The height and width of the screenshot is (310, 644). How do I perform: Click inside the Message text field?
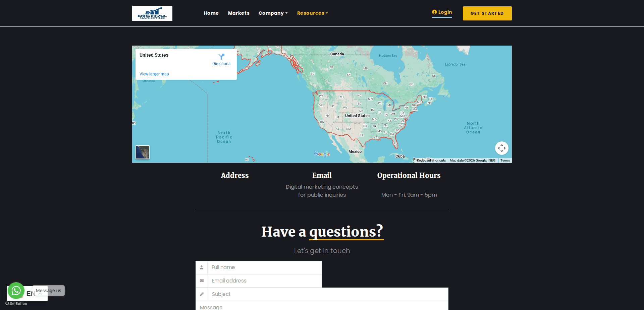[x=322, y=307]
